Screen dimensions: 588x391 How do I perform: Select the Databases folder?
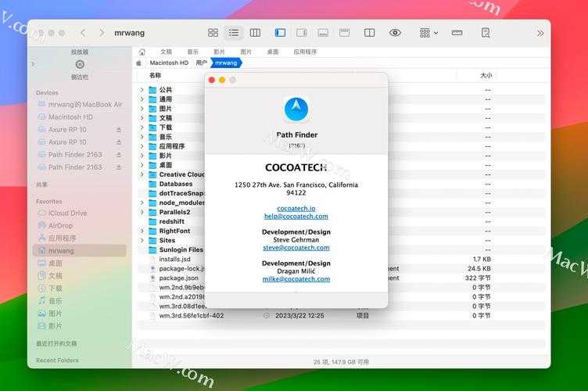tap(176, 184)
